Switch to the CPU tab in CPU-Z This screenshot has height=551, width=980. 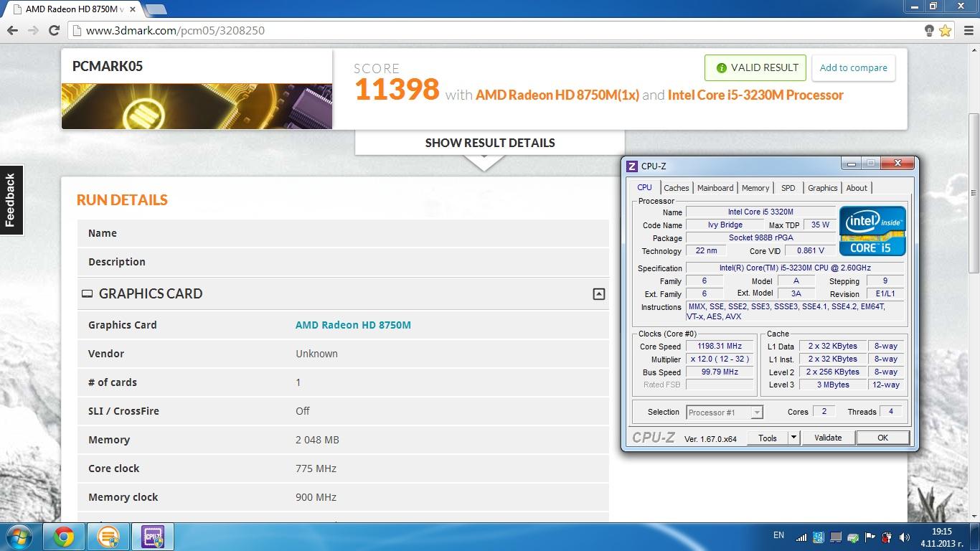pos(645,187)
